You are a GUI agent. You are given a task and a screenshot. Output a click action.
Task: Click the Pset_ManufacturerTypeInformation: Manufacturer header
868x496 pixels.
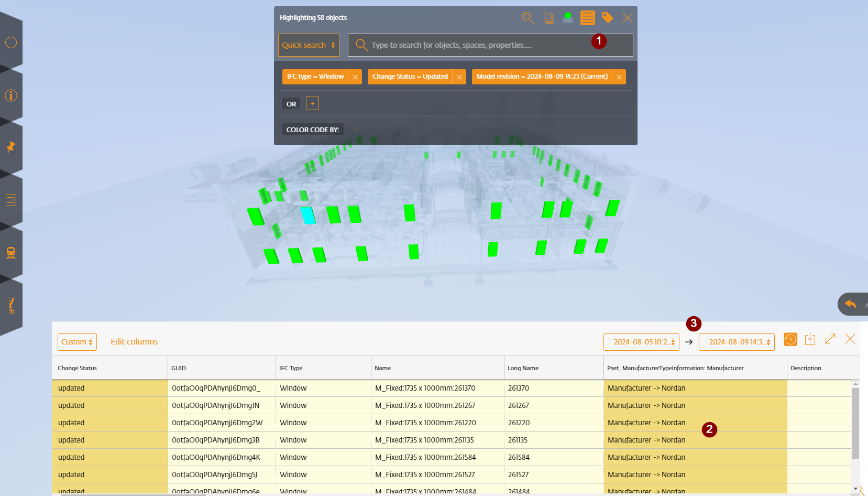pyautogui.click(x=695, y=368)
